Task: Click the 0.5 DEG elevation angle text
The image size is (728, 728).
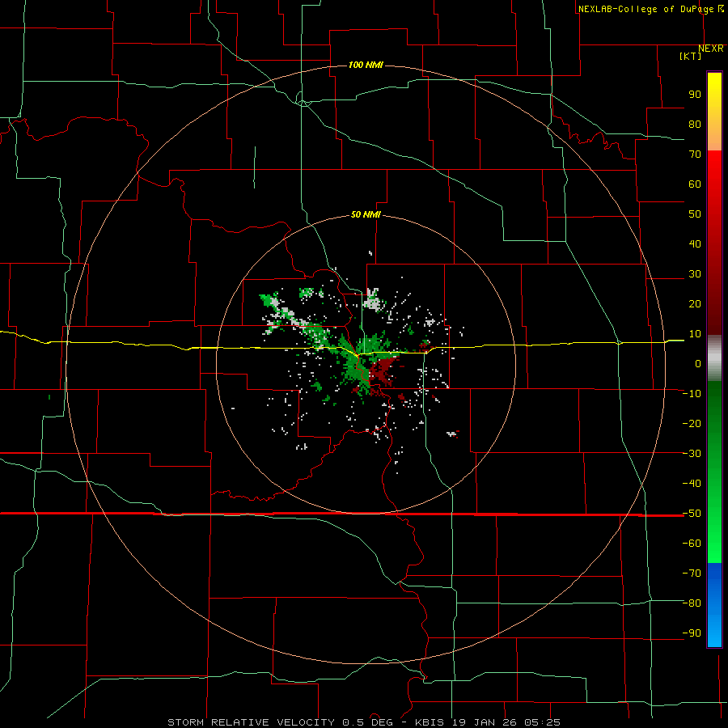Action: tap(368, 722)
